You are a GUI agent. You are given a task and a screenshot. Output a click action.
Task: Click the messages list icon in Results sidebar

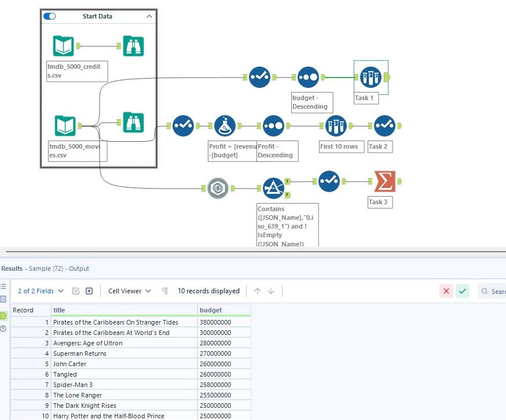pyautogui.click(x=3, y=286)
